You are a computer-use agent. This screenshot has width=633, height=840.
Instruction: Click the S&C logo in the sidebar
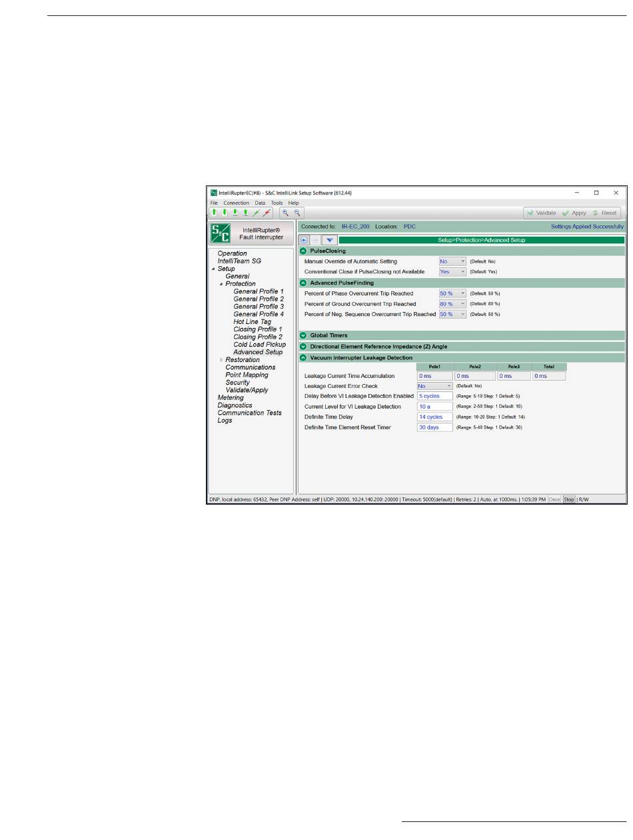(221, 233)
